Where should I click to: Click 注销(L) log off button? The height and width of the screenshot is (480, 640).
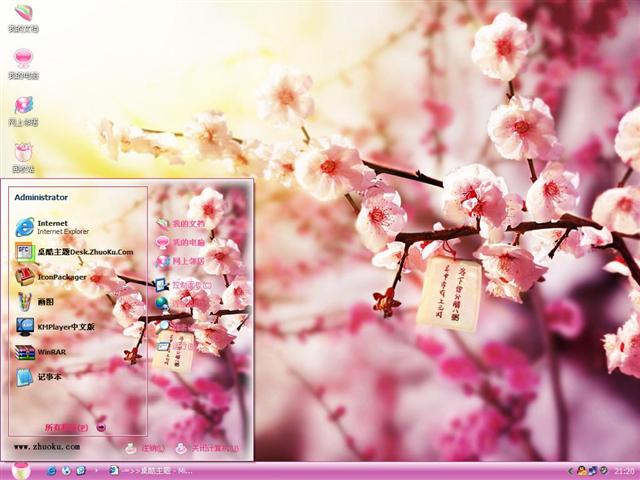pos(145,448)
